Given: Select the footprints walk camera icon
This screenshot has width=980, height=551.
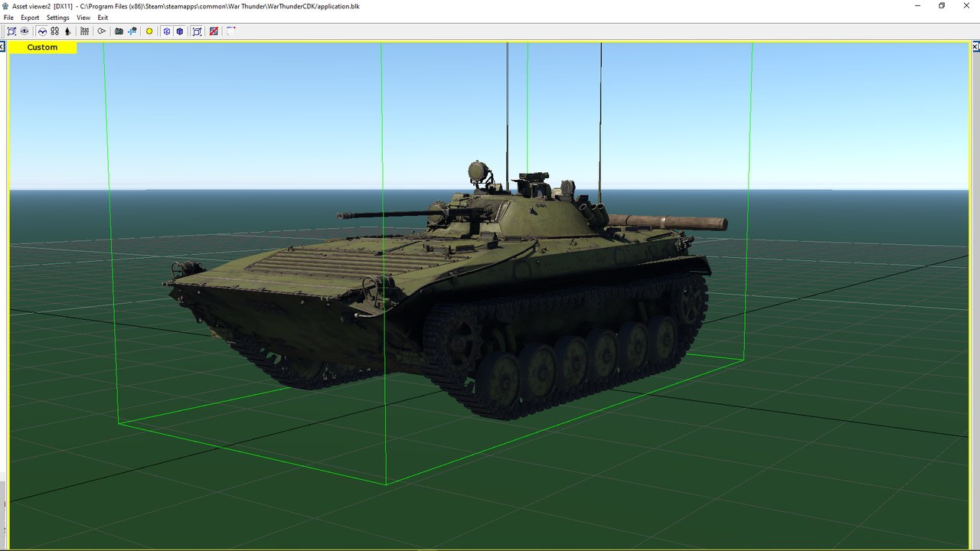Looking at the screenshot, I should tap(55, 31).
